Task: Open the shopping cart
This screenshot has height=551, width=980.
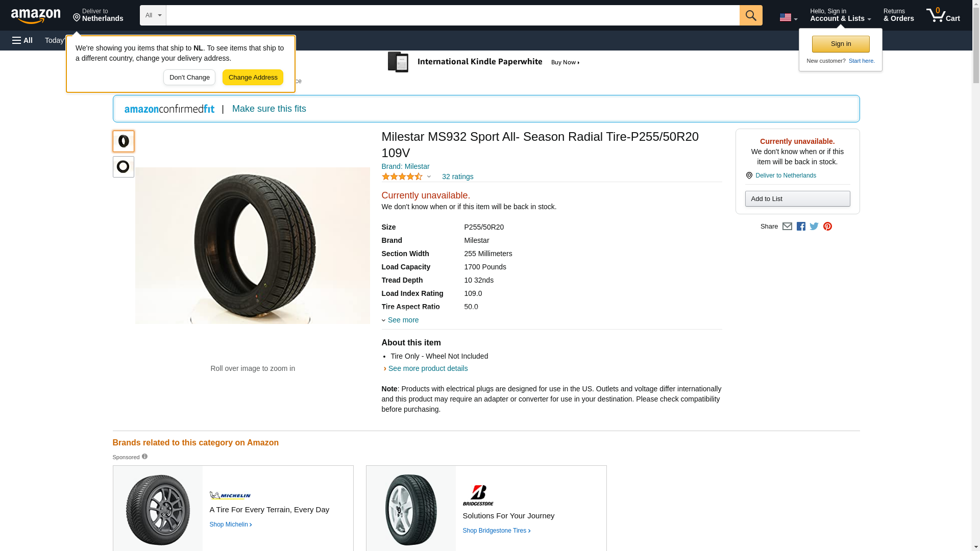Action: tap(943, 15)
